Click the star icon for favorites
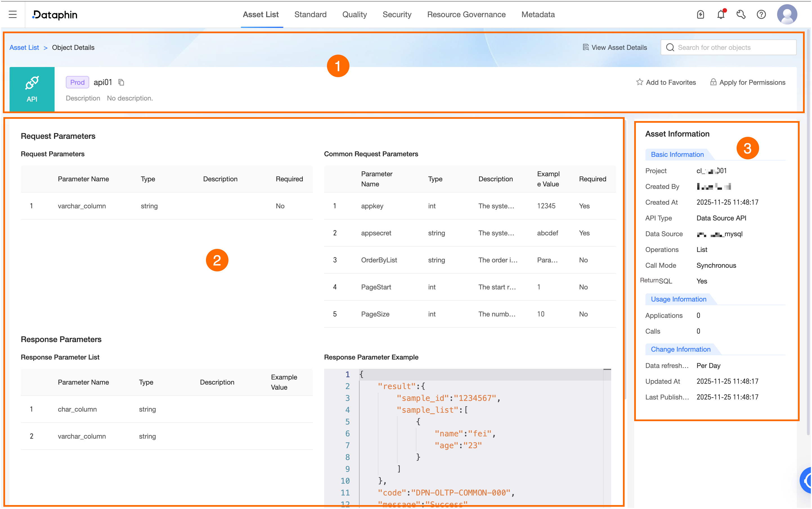812x509 pixels. [x=640, y=82]
